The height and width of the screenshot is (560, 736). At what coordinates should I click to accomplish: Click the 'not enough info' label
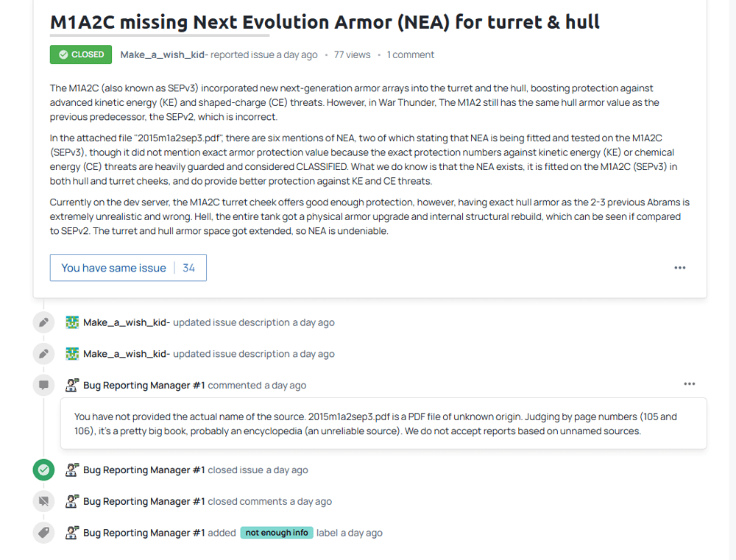tap(277, 533)
